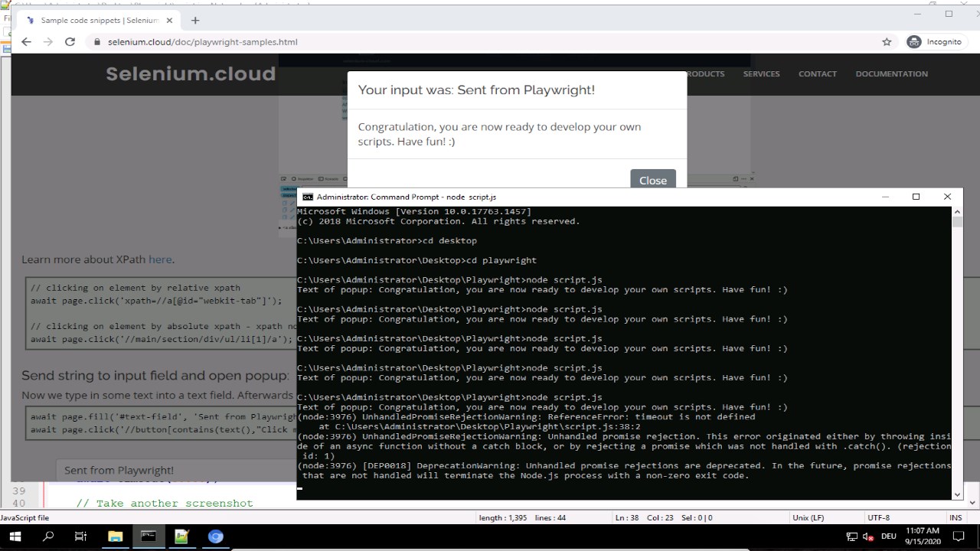The width and height of the screenshot is (980, 551).
Task: Click UTF-8 encoding in the status bar
Action: click(x=878, y=518)
